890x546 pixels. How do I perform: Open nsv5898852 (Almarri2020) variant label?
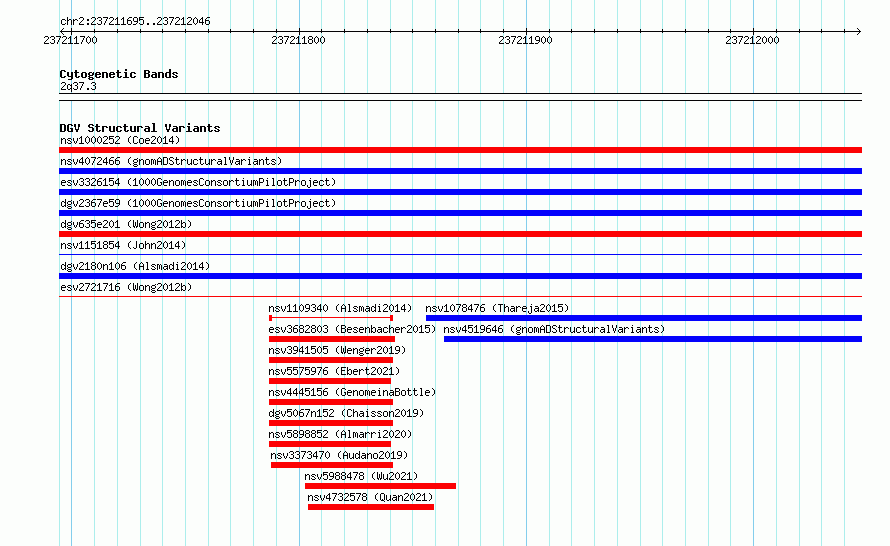pos(340,434)
